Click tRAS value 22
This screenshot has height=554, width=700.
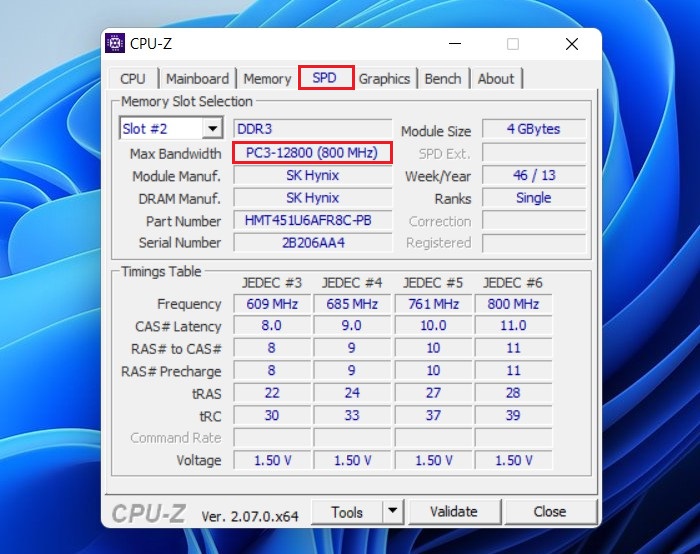tap(272, 393)
